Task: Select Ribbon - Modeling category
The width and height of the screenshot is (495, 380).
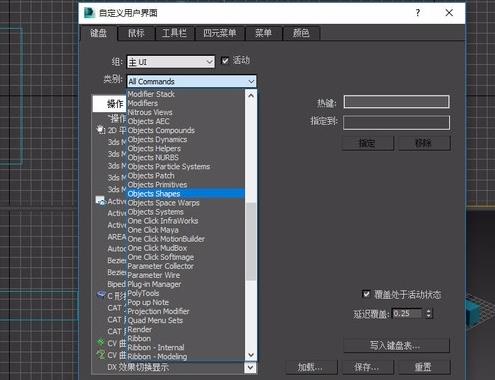Action: (157, 356)
